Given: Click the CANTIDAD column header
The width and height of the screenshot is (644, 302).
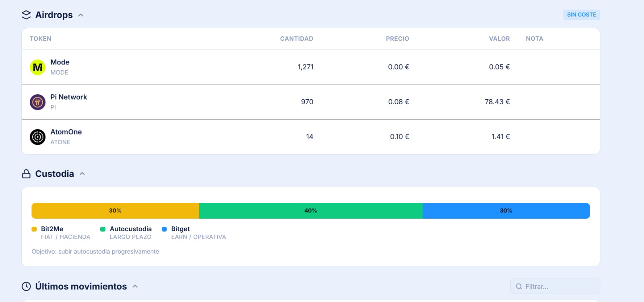Looking at the screenshot, I should coord(297,39).
